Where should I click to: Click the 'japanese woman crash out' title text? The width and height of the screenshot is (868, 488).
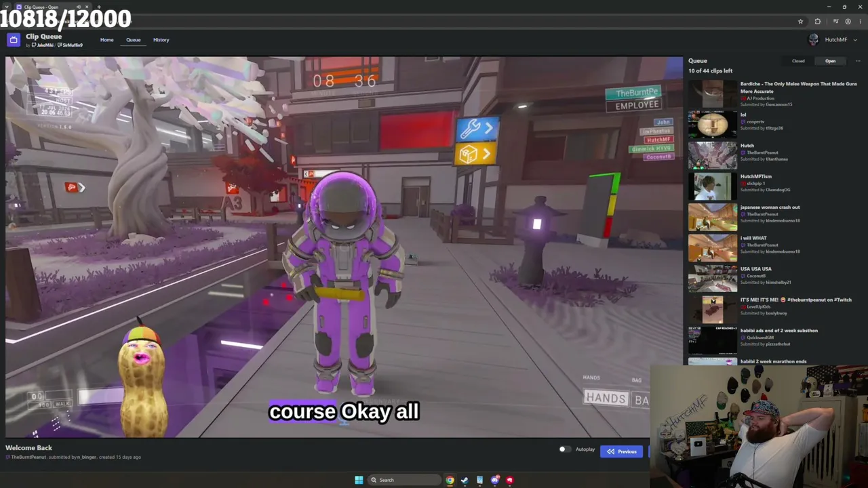click(770, 207)
